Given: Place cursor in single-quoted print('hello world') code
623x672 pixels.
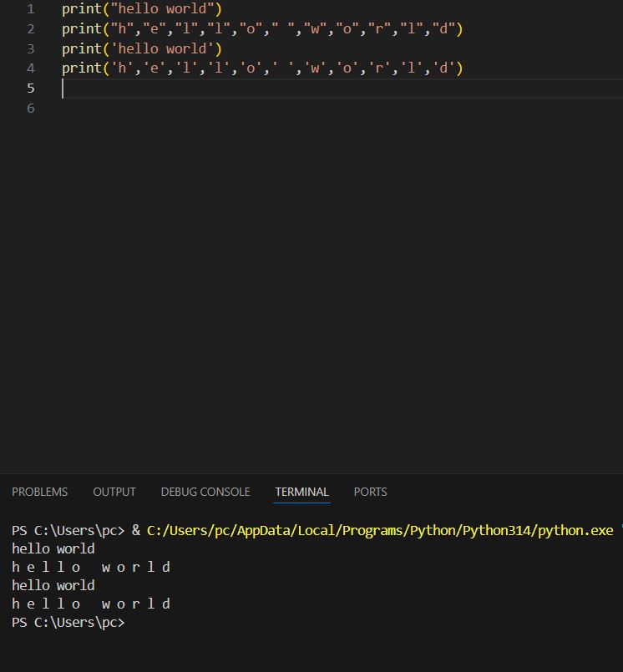Looking at the screenshot, I should pos(142,48).
